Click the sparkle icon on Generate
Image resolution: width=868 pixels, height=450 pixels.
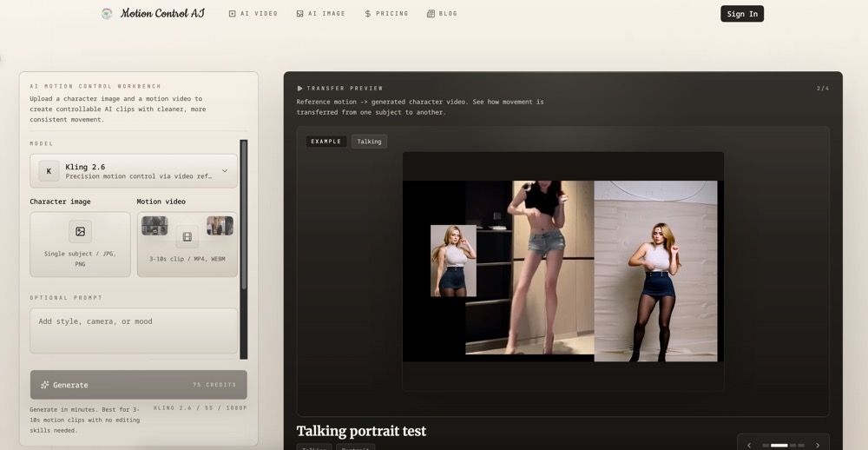(x=44, y=385)
